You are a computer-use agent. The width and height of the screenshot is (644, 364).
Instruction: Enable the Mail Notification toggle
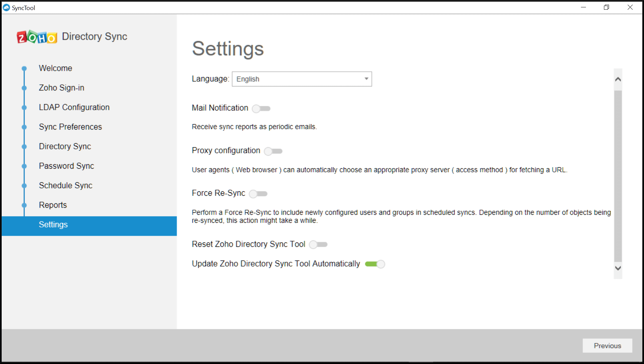pos(261,109)
